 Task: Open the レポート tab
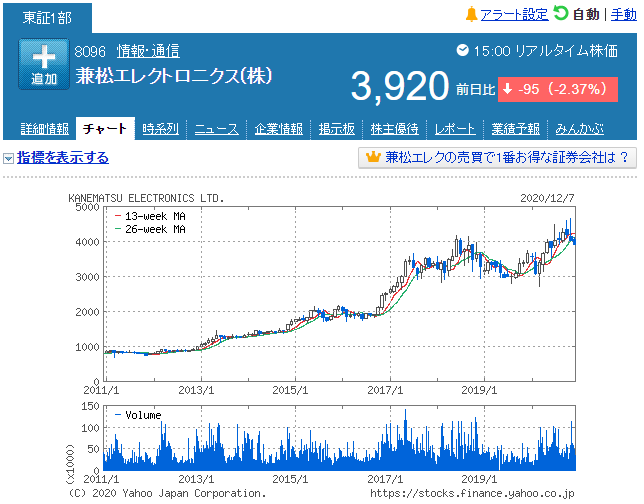point(455,129)
